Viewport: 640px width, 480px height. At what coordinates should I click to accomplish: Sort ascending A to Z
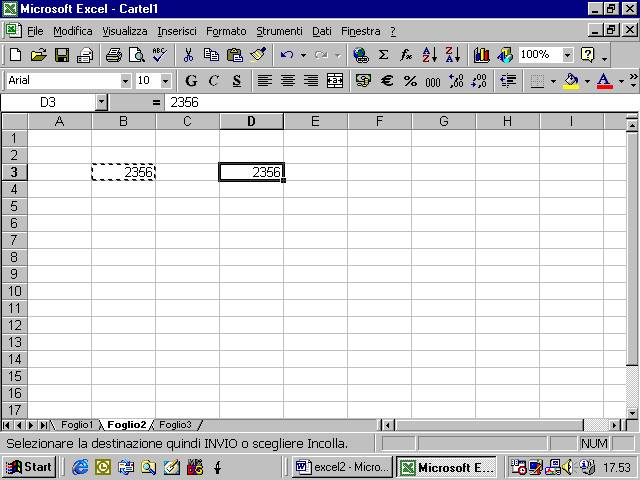[429, 55]
